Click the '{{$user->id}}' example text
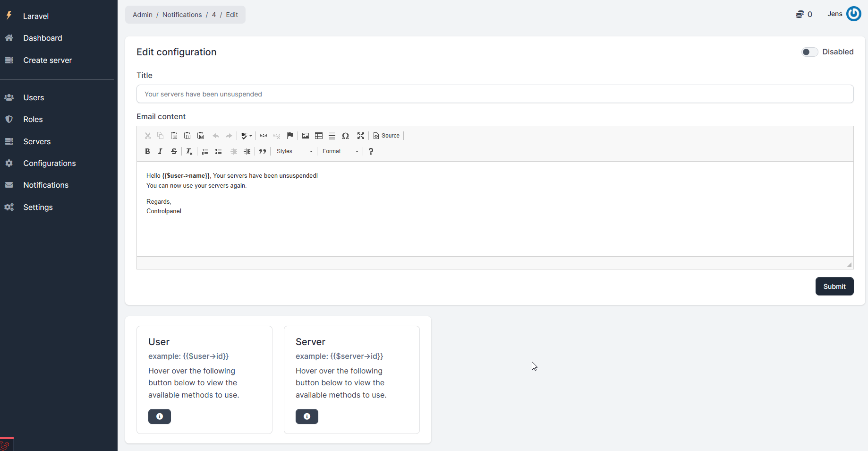 pyautogui.click(x=205, y=356)
